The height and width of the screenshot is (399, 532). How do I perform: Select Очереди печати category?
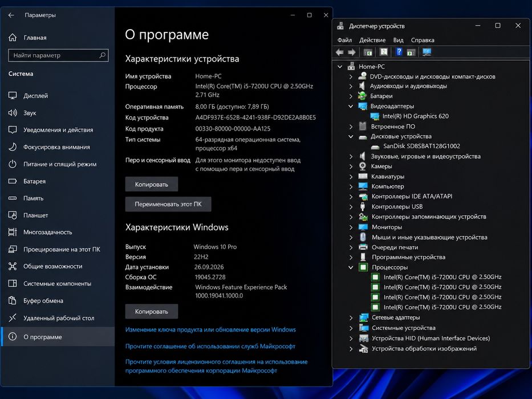point(395,247)
